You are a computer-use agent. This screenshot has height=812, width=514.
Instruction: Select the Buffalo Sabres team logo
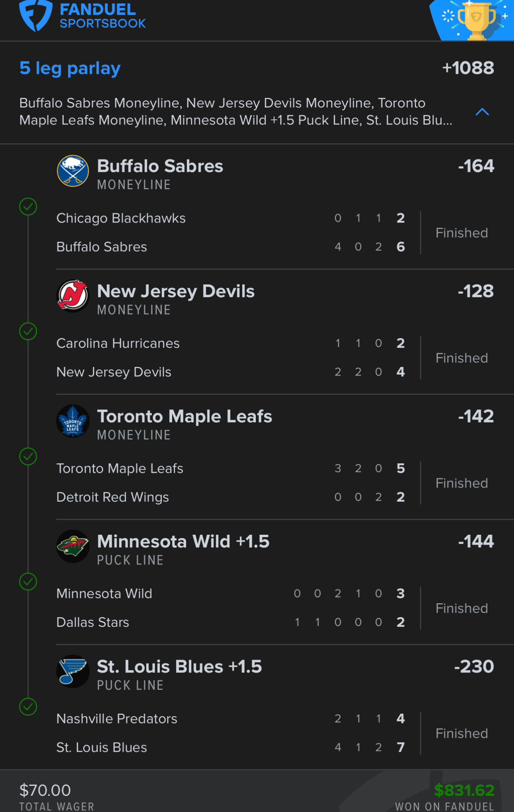[73, 171]
